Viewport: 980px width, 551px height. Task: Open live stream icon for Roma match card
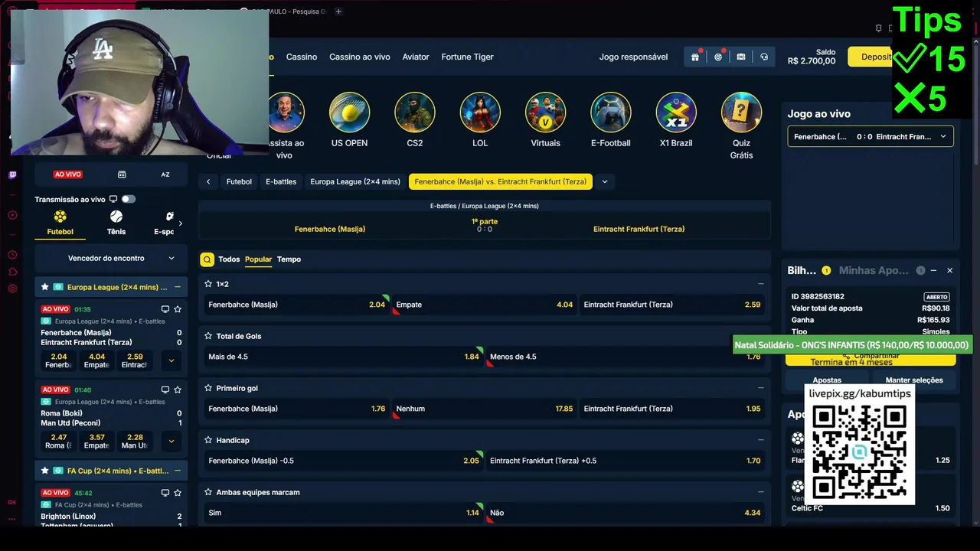point(165,390)
